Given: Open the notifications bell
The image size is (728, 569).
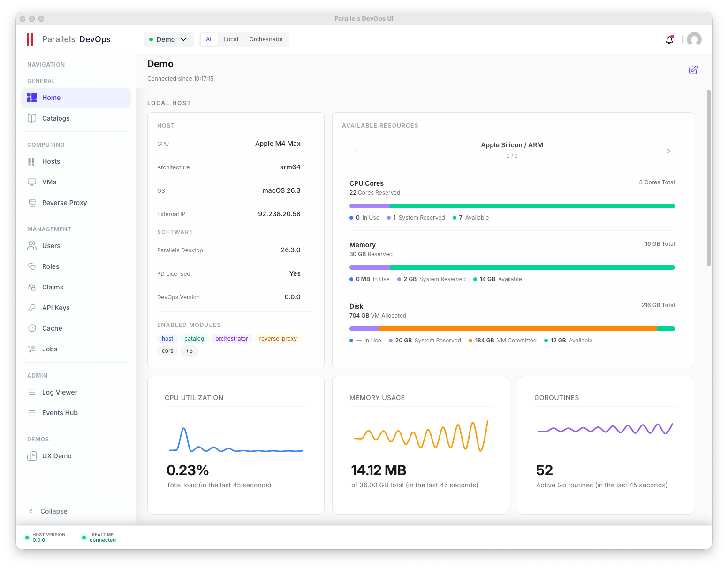Looking at the screenshot, I should point(669,40).
